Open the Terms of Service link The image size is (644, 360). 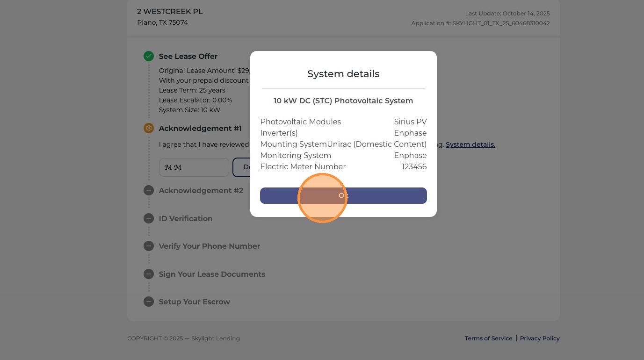[x=488, y=338]
